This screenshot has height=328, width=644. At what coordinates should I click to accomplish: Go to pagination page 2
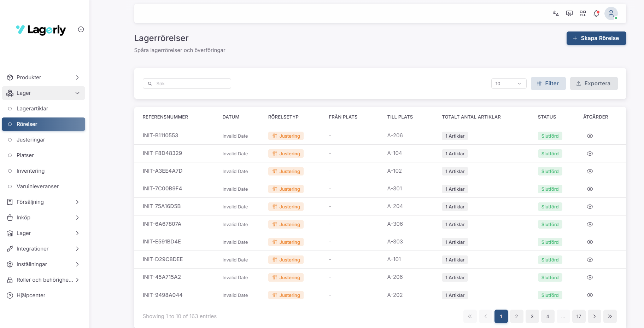pos(516,316)
